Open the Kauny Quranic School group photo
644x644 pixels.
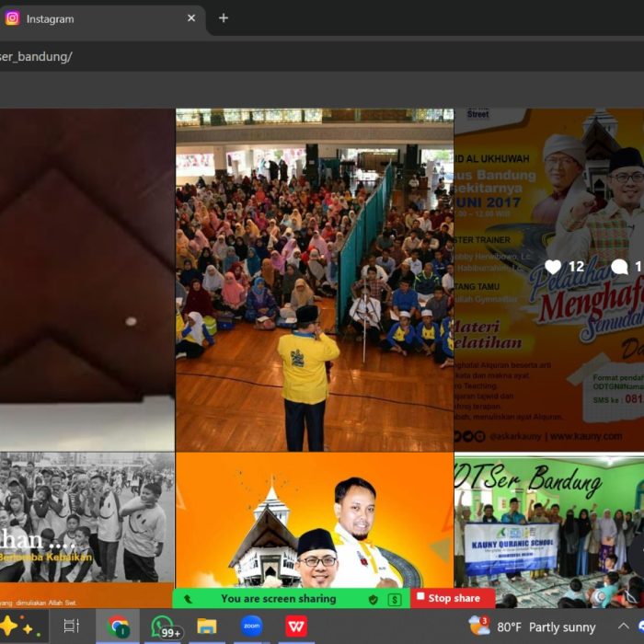tap(549, 530)
